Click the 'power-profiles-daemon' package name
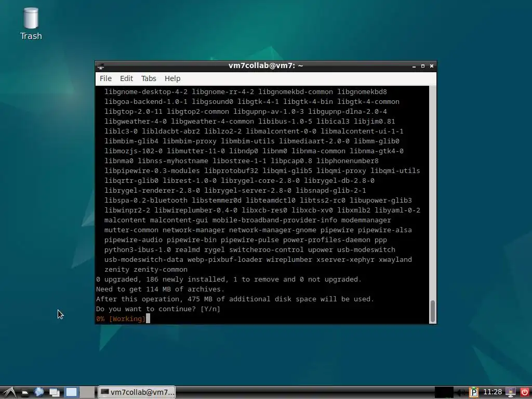Viewport: 532px width, 399px height. [x=327, y=240]
